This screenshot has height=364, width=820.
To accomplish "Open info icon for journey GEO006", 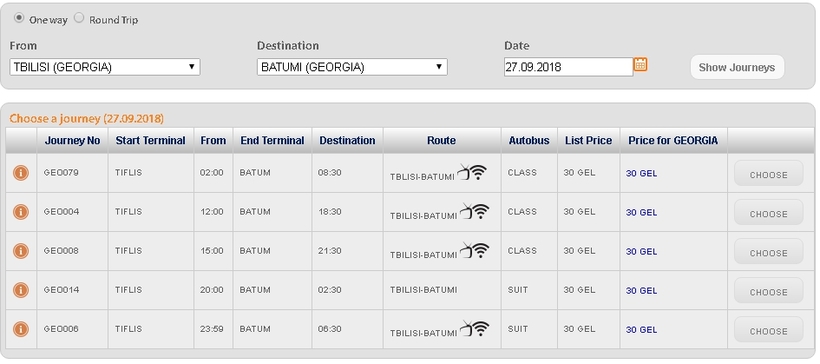I will click(20, 329).
